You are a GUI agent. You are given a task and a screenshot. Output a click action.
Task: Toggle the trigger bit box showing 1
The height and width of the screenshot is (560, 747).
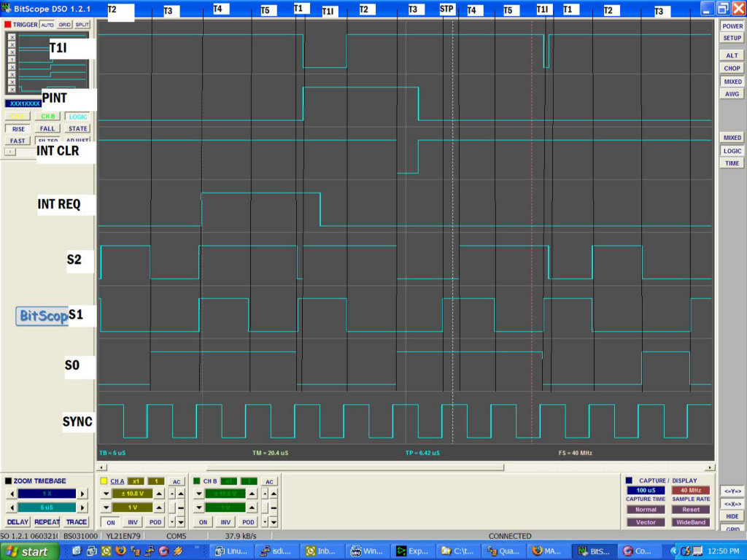[x=12, y=60]
